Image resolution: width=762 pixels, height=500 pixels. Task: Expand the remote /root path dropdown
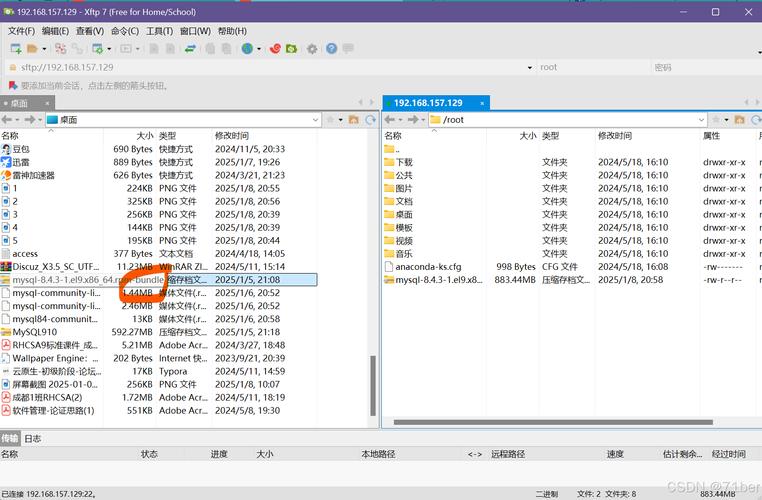tap(701, 120)
